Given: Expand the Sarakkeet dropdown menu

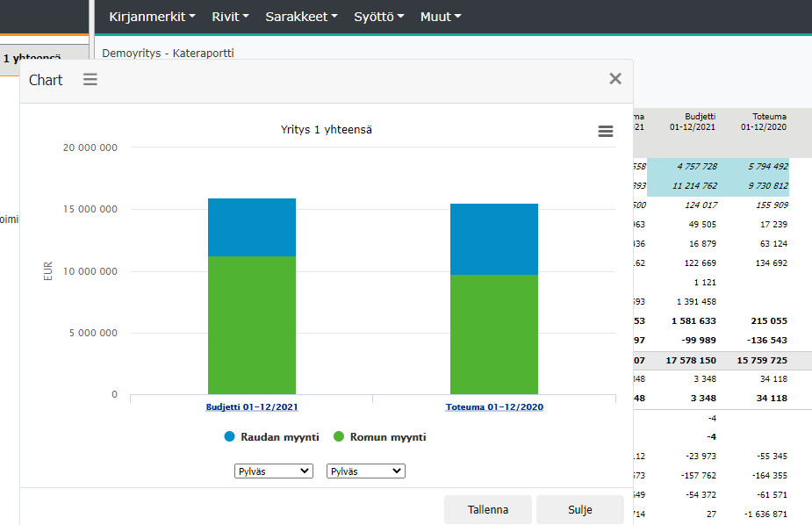Looking at the screenshot, I should [301, 17].
